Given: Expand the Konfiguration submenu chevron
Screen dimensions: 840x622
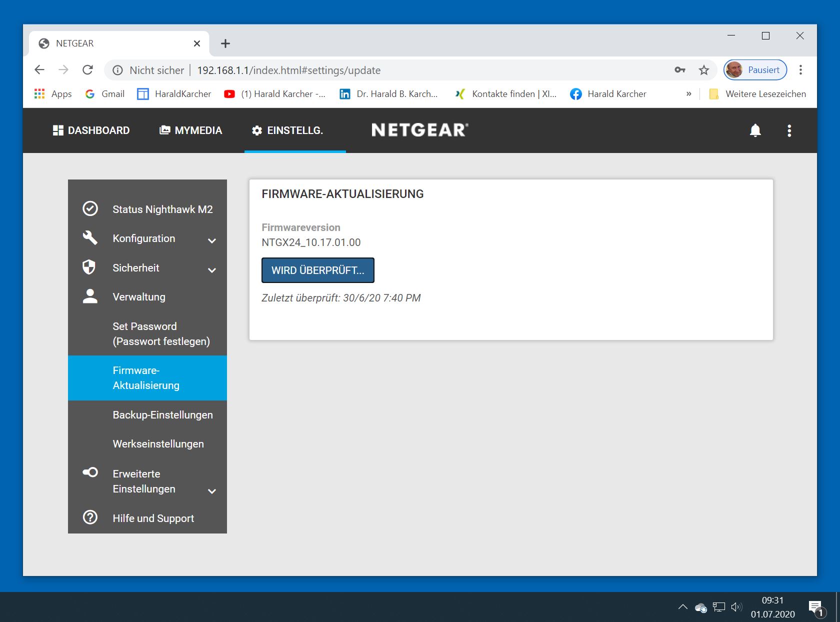Looking at the screenshot, I should [x=212, y=240].
